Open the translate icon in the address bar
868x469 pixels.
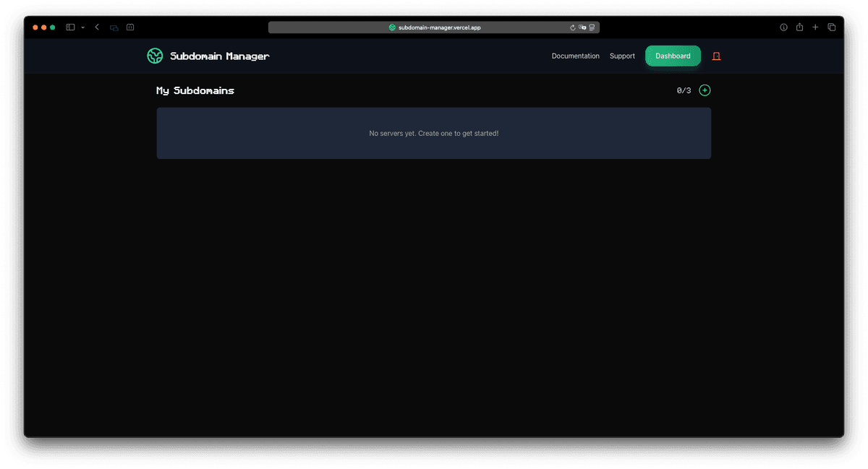tap(582, 27)
